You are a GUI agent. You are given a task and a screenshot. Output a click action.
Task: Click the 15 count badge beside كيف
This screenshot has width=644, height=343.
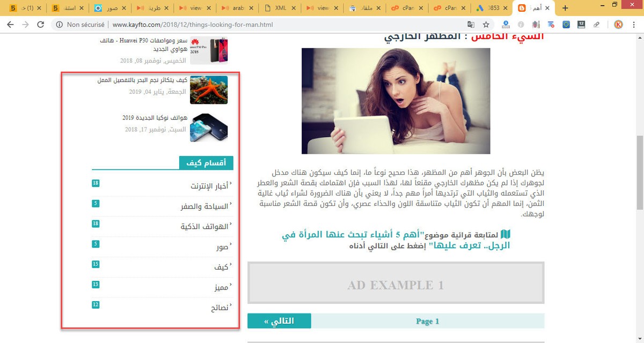click(x=96, y=264)
